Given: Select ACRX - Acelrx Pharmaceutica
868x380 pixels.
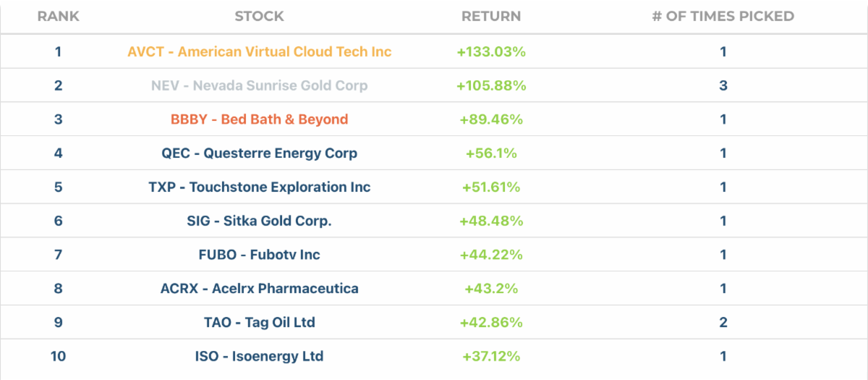Looking at the screenshot, I should [260, 289].
